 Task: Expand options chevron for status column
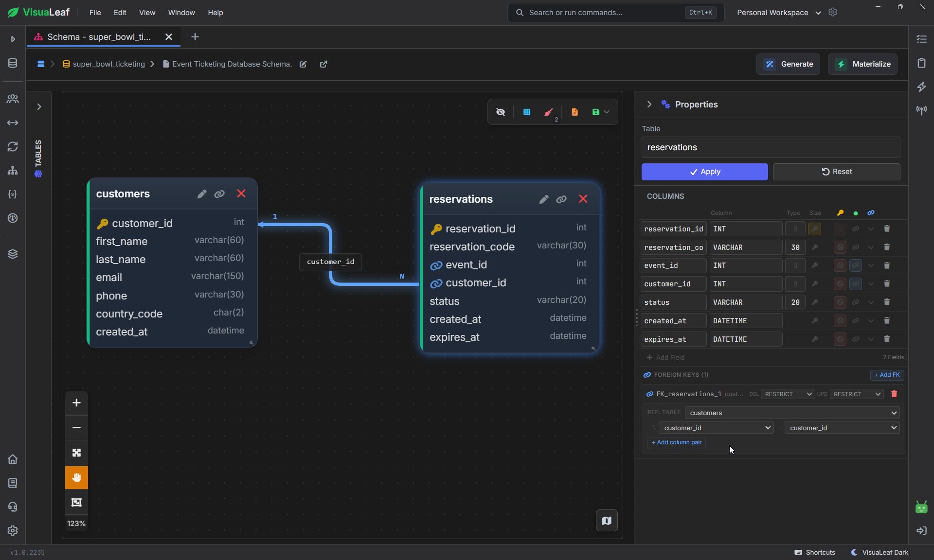pos(871,302)
